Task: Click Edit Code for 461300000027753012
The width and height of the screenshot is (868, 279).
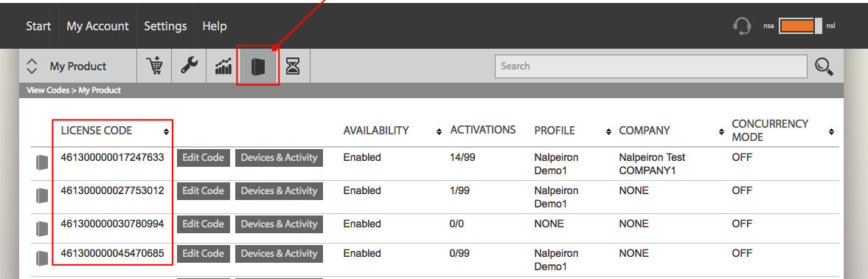Action: [x=203, y=191]
